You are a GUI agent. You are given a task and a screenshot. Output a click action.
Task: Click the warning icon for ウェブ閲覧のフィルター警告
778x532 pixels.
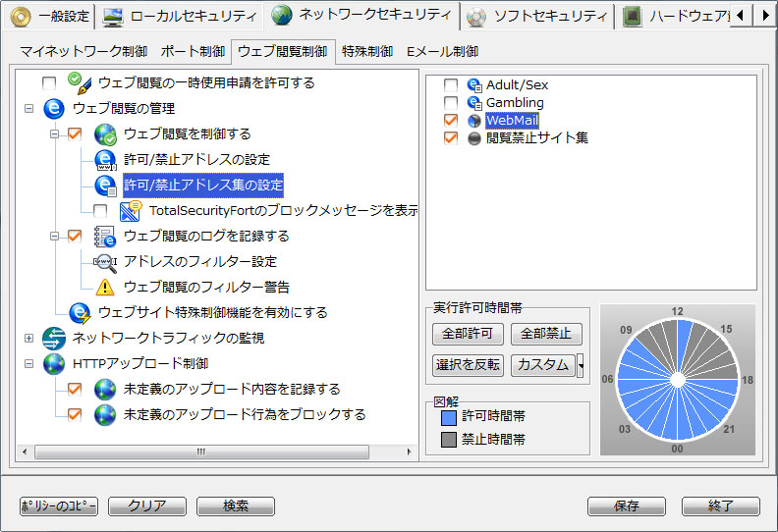click(105, 287)
